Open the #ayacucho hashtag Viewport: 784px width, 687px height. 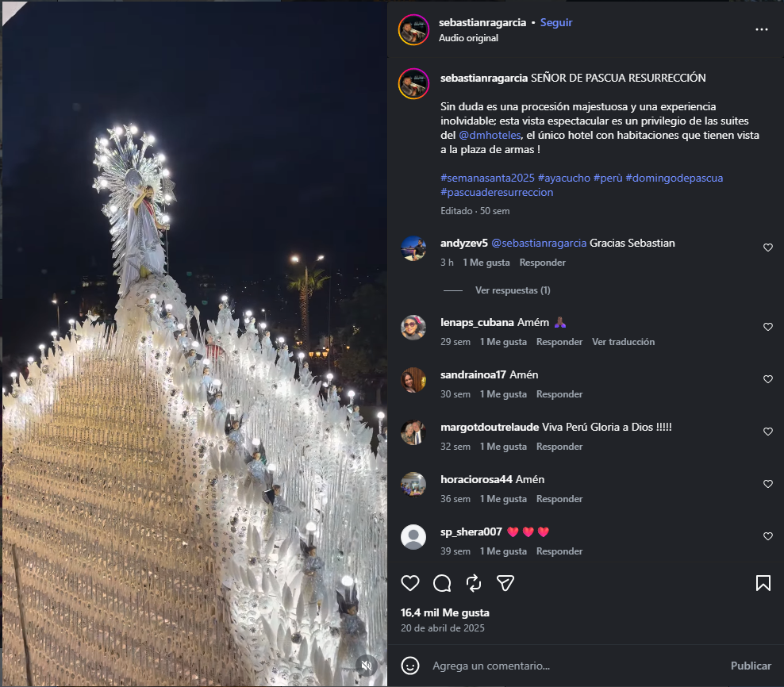(563, 178)
